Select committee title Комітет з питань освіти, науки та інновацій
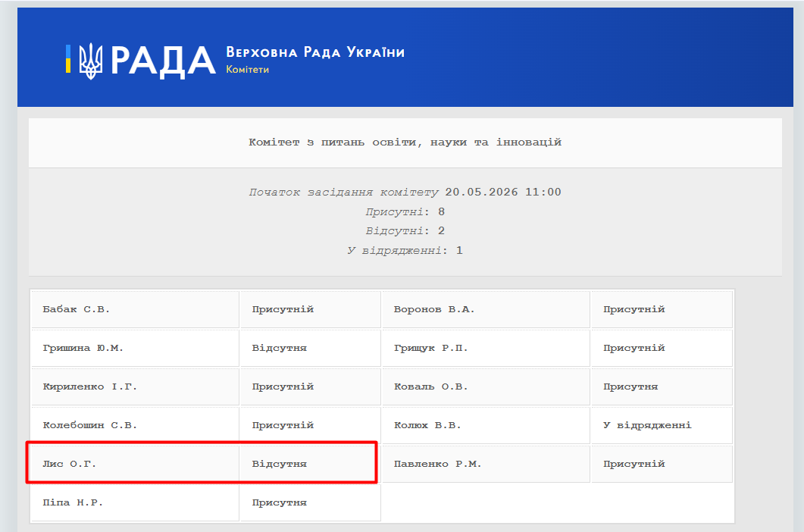Screen dimensions: 804x532 pyautogui.click(x=405, y=142)
